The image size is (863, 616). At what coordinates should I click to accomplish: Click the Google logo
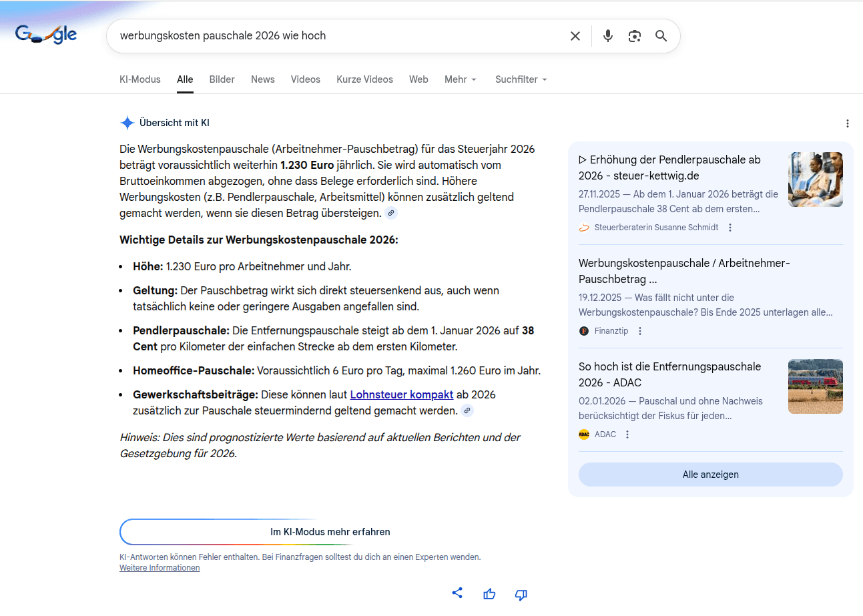(45, 35)
